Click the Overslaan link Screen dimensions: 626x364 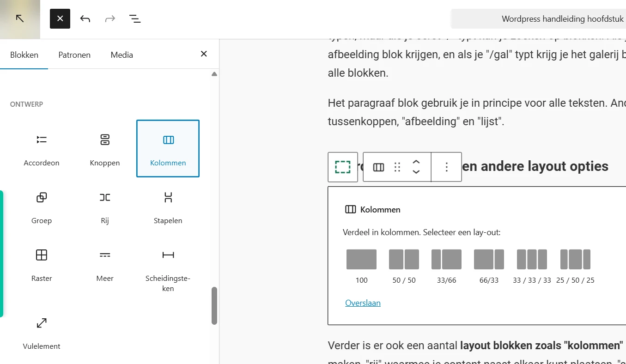363,303
